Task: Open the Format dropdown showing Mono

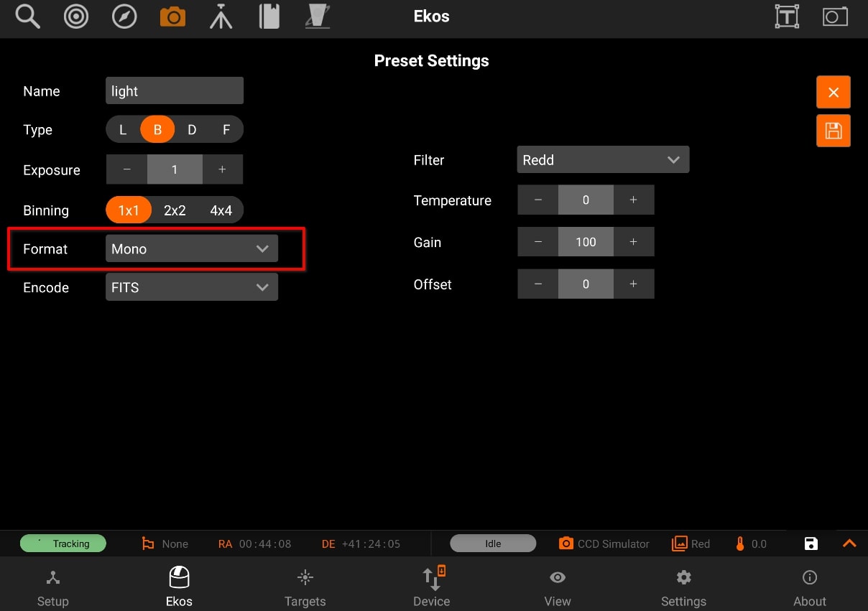Action: (x=192, y=249)
